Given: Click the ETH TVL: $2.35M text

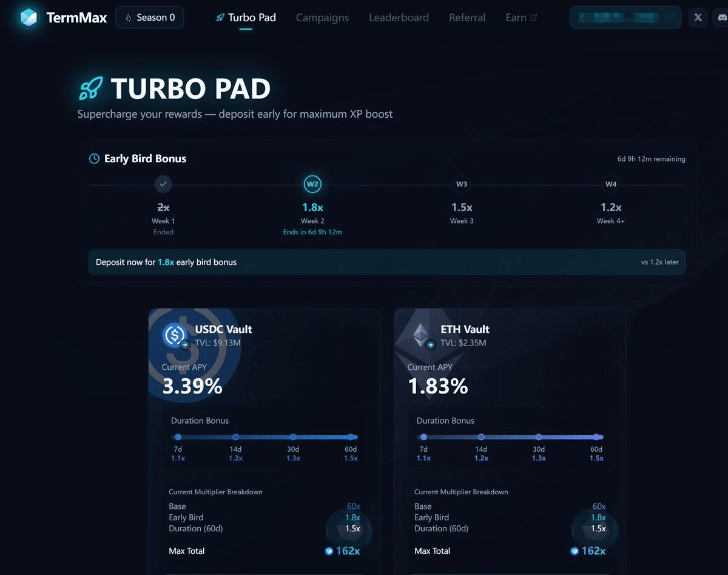Looking at the screenshot, I should [x=463, y=343].
